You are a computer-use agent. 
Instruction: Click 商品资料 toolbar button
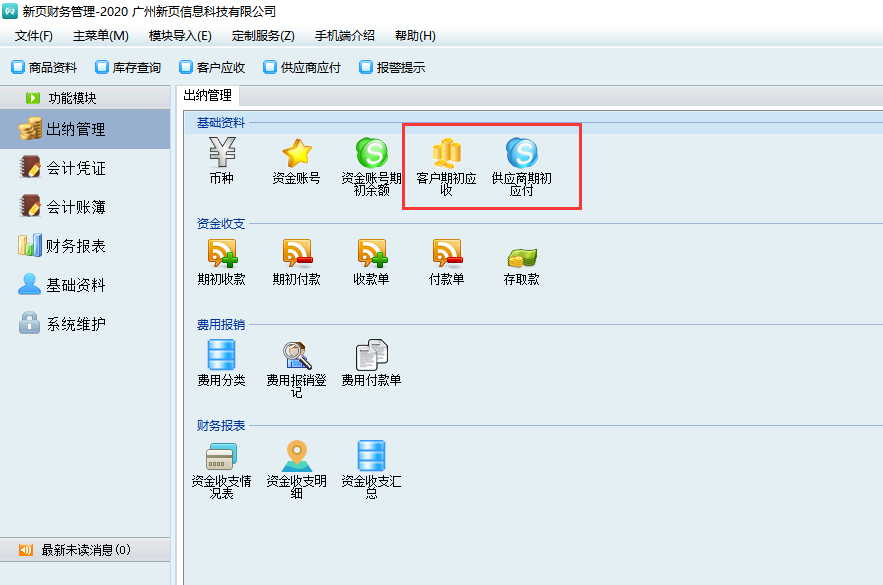(x=44, y=68)
